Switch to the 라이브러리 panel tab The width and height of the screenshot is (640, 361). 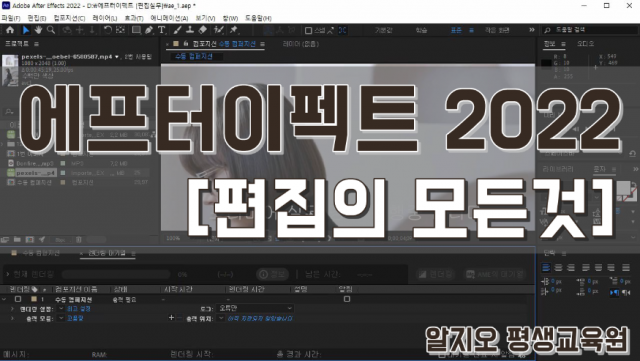pyautogui.click(x=558, y=169)
